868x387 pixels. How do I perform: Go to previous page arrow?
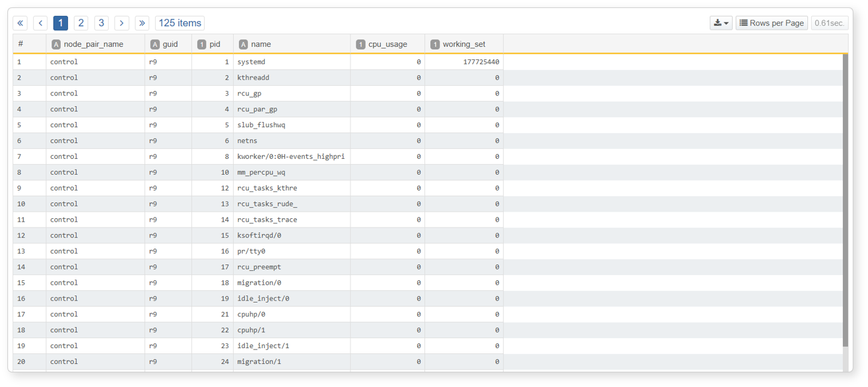[x=40, y=23]
